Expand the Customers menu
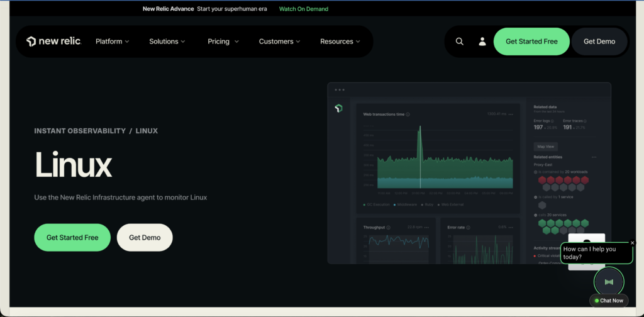 click(x=279, y=42)
